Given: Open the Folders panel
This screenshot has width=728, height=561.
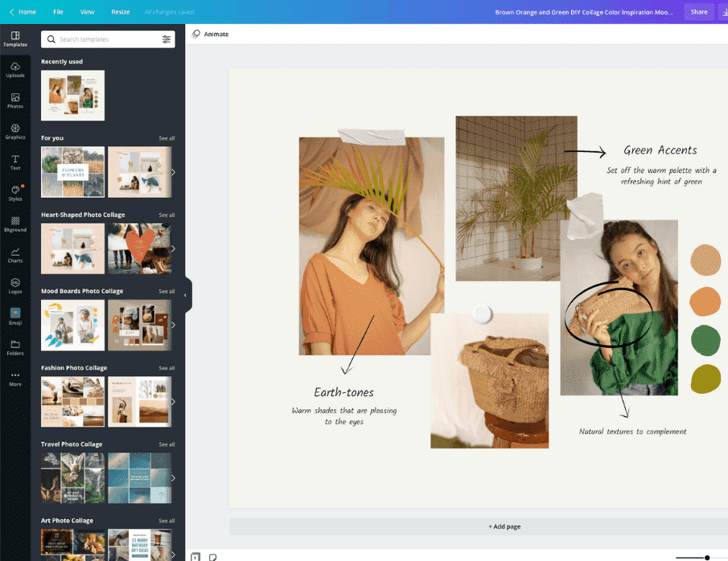Looking at the screenshot, I should point(15,346).
